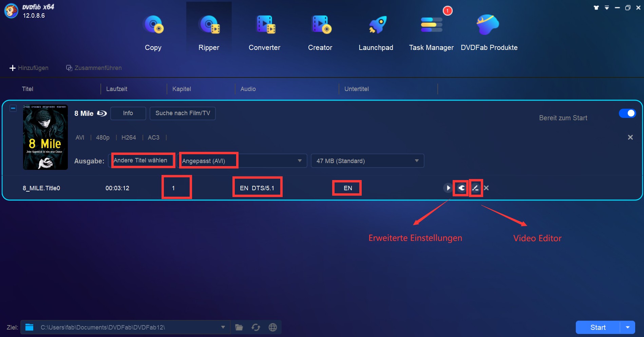This screenshot has height=337, width=644.
Task: Click the destination path field
Action: [x=125, y=327]
